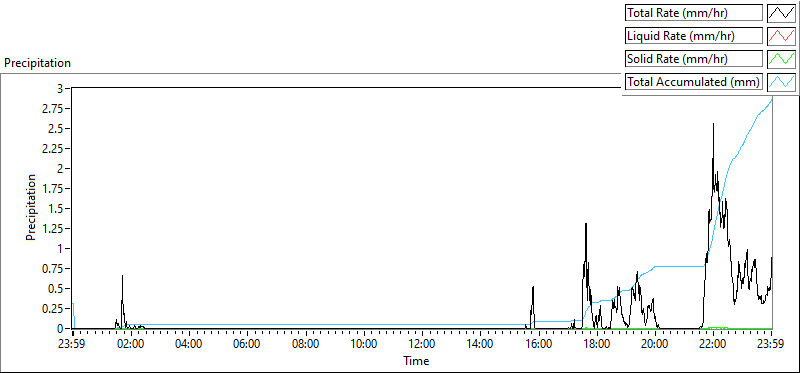Click the 02:00 time axis label

[131, 343]
